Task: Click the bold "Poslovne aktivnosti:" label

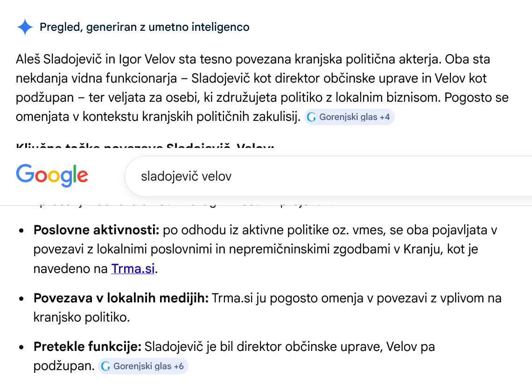Action: pos(97,230)
